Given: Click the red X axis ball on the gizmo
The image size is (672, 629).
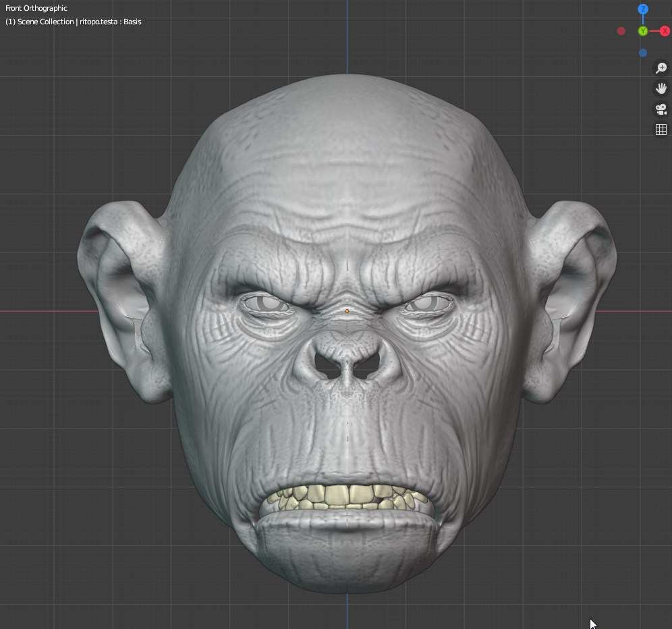Looking at the screenshot, I should click(x=665, y=30).
